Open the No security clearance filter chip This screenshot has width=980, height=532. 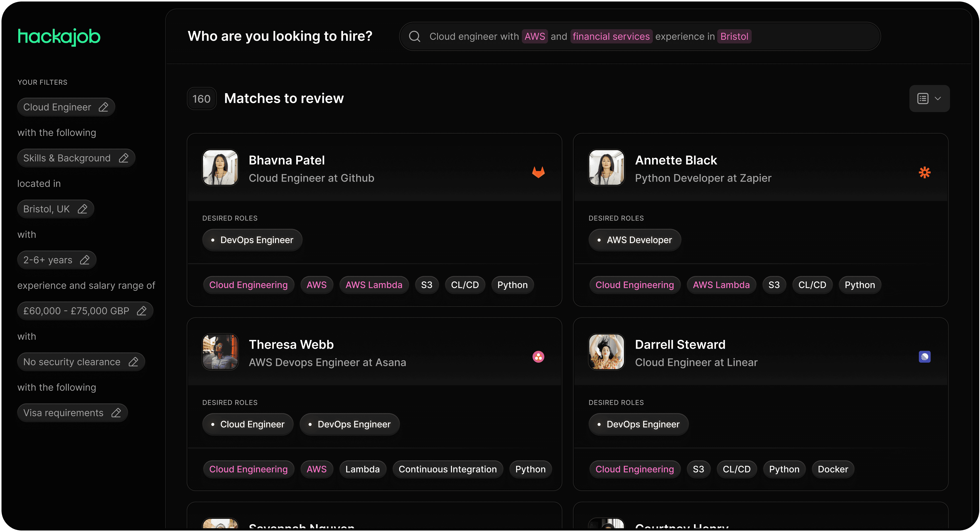tap(81, 362)
